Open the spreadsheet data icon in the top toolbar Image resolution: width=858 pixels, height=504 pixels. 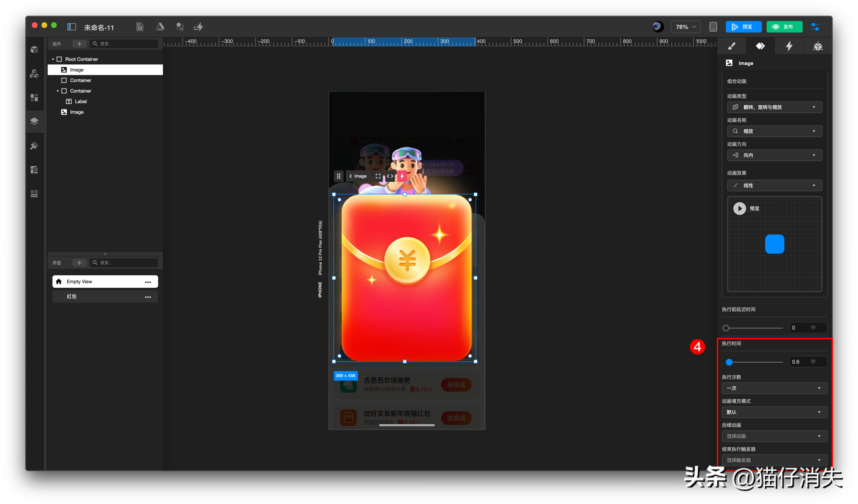(x=140, y=27)
